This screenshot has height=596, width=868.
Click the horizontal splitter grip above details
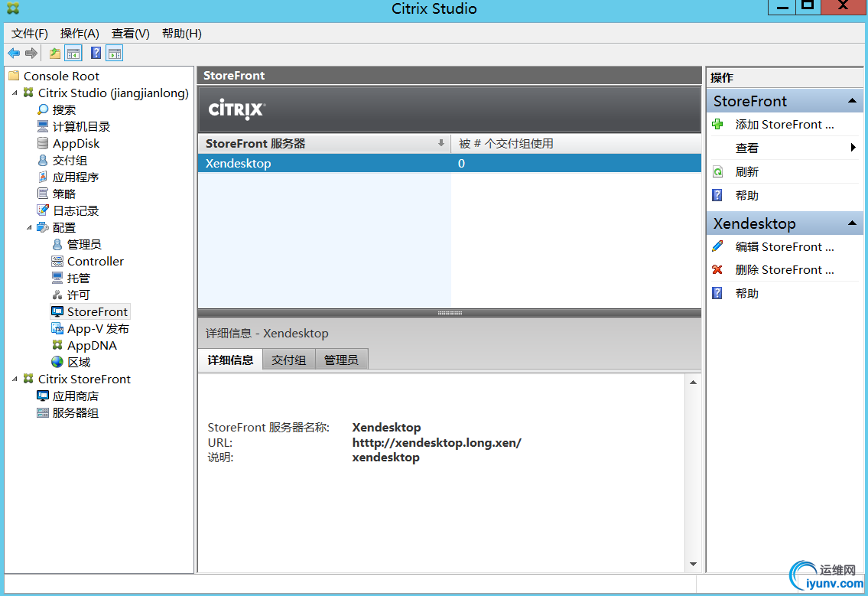[x=450, y=313]
